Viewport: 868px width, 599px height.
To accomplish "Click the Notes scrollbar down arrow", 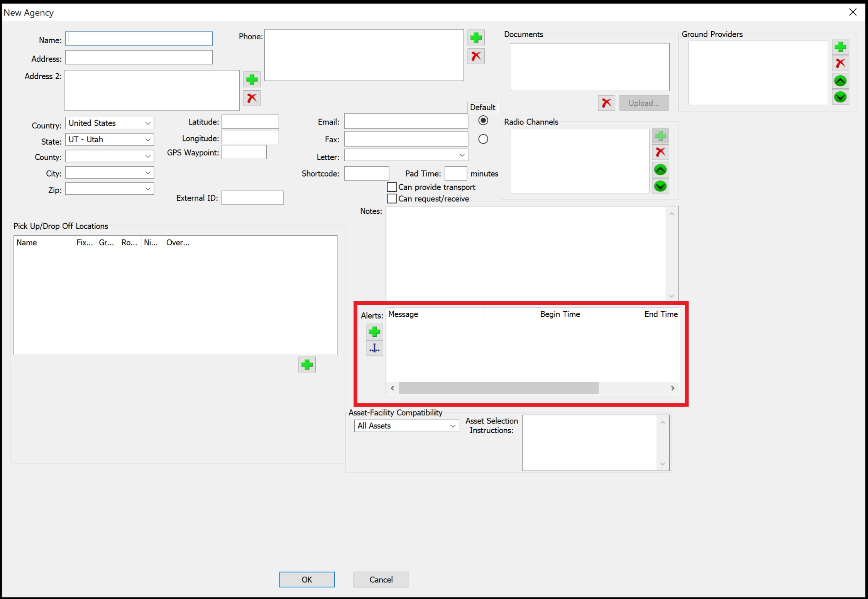I will coord(672,296).
